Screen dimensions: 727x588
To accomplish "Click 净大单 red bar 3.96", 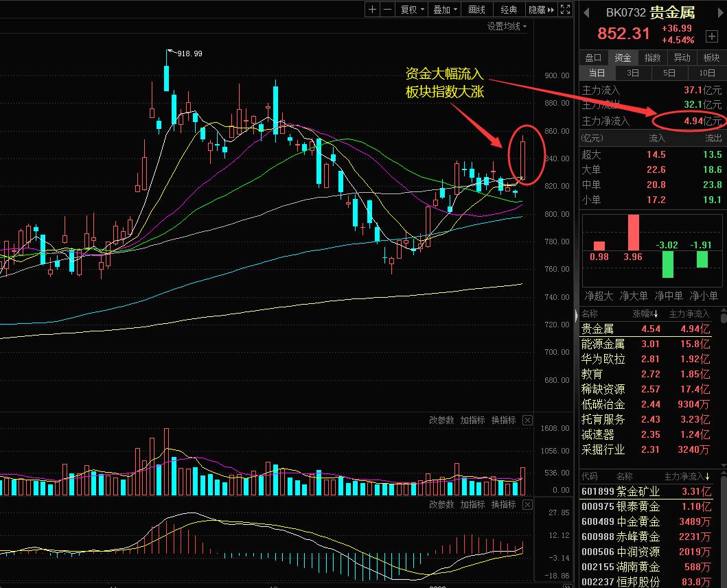I will coord(634,233).
